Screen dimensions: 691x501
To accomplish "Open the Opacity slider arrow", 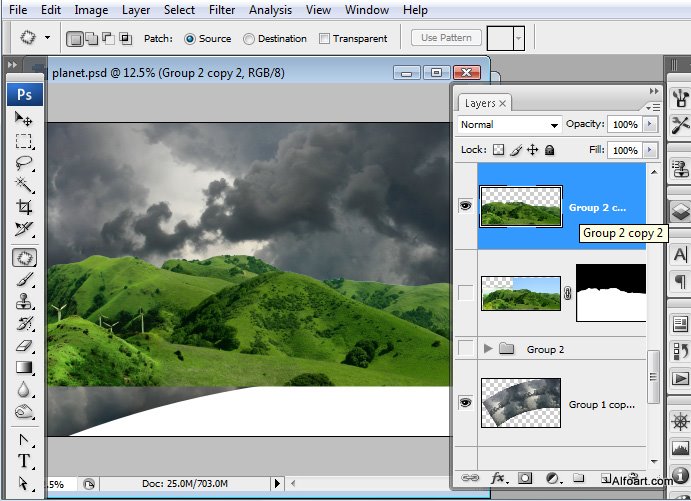I will coord(650,124).
